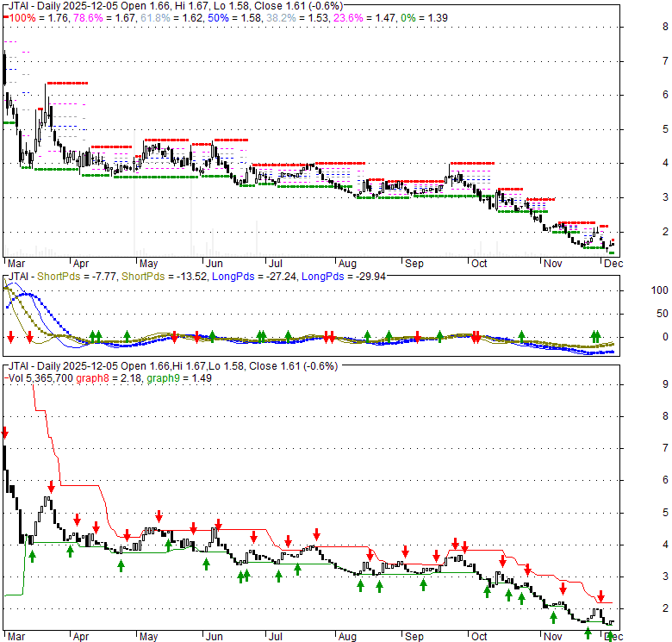Select the '0% = 1.39' Fibonacci label

424,18
